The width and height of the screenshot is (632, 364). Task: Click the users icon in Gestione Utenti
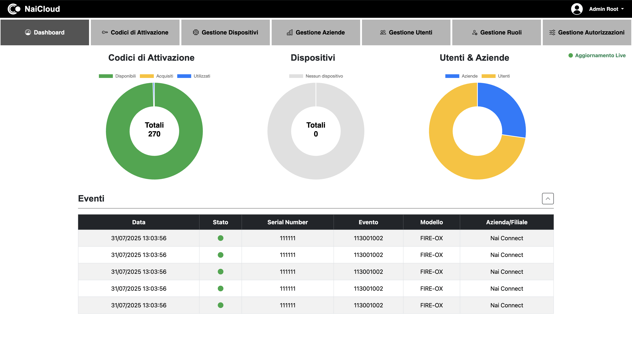click(x=383, y=32)
